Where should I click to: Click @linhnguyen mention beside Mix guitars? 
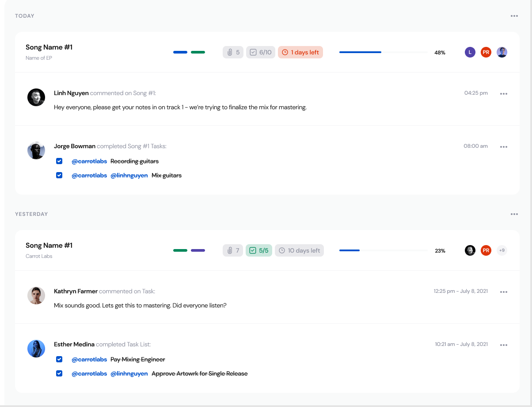coord(129,175)
